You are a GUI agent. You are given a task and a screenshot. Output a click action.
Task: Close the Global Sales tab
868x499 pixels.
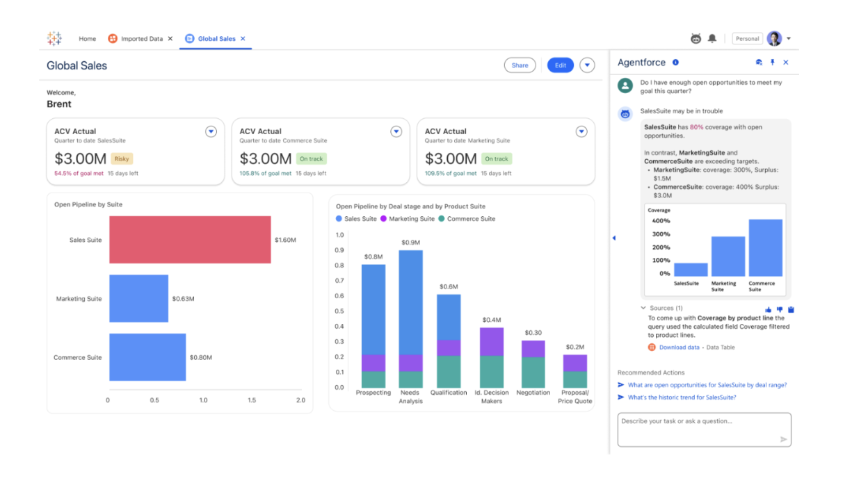(x=243, y=39)
